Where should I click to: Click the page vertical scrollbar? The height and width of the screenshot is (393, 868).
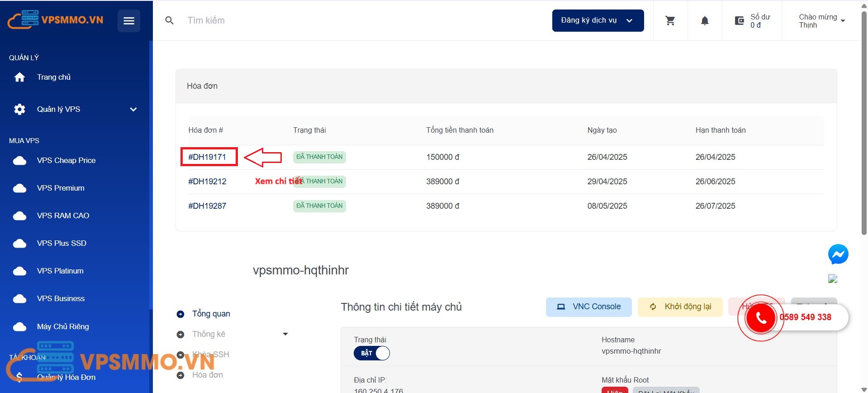[x=864, y=122]
